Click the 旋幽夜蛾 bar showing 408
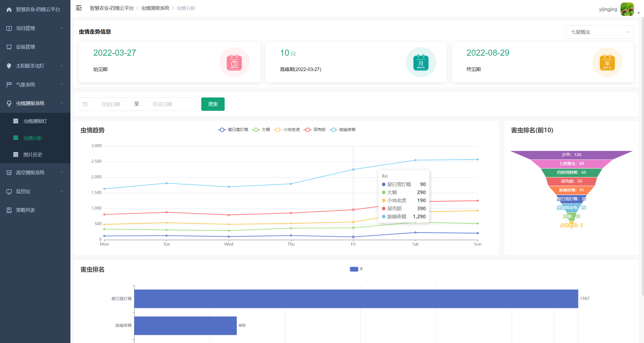Screen dimensions: 644x343 [185, 326]
